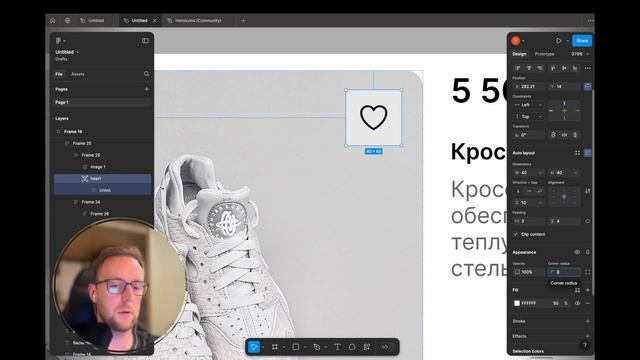Click the white FFFFFF fill color swatch
Screen dimensions: 640x360
(x=517, y=303)
